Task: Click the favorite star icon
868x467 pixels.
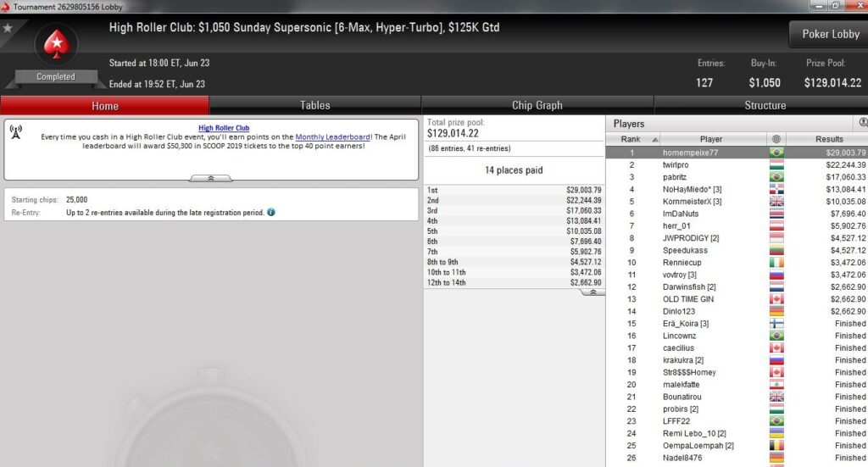Action: pos(8,28)
